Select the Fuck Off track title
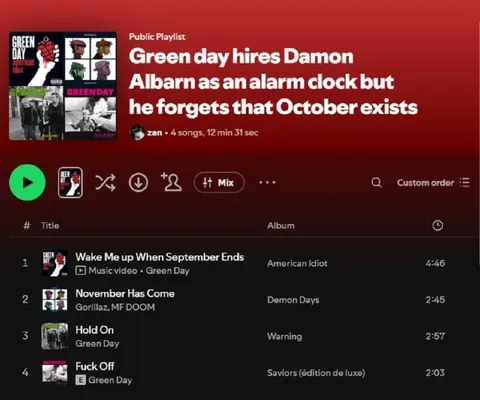This screenshot has height=400, width=480. 95,366
